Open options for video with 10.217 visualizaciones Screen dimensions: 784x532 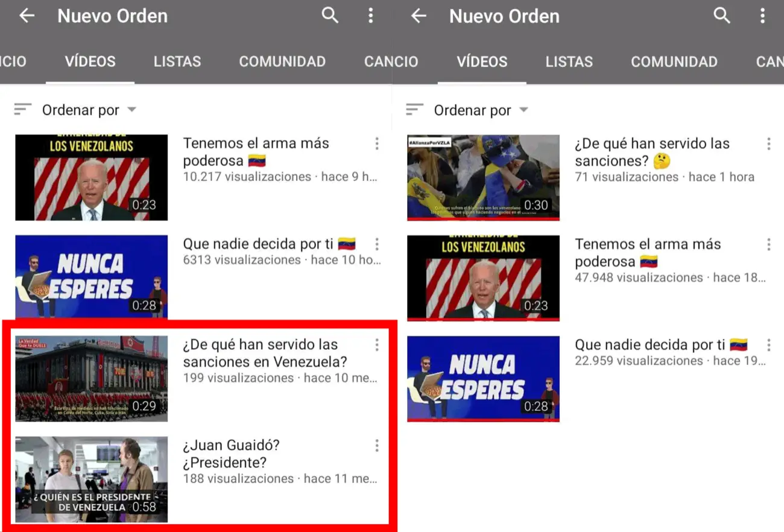pyautogui.click(x=377, y=144)
